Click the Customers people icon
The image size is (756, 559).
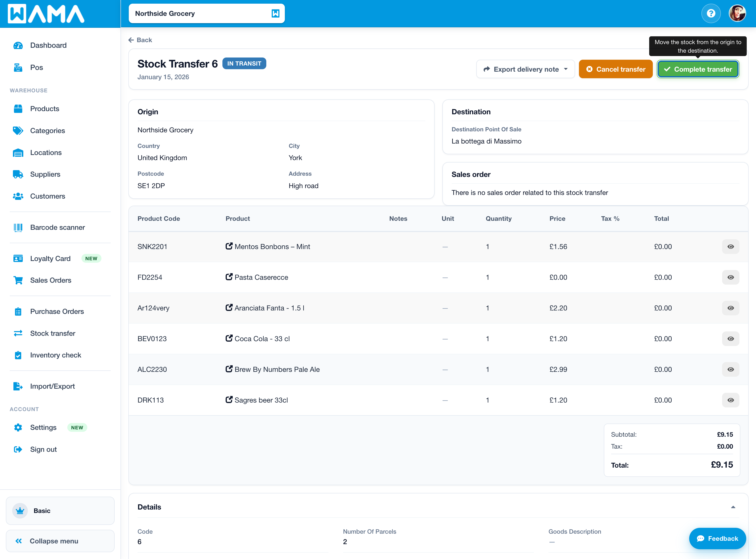(18, 196)
